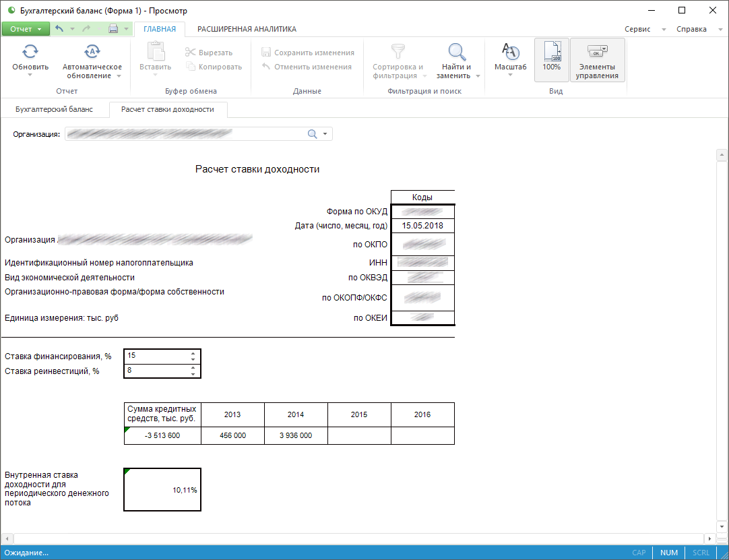Click the Обновить refresh icon
Screen dimensions: 729x560
tap(30, 52)
